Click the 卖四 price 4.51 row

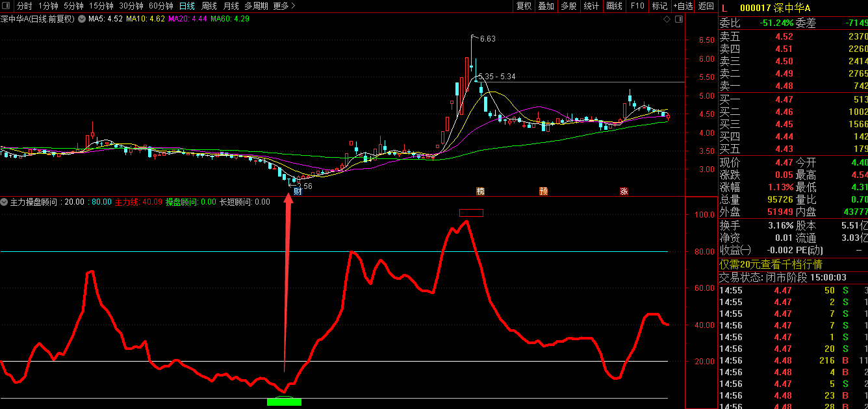tap(793, 49)
